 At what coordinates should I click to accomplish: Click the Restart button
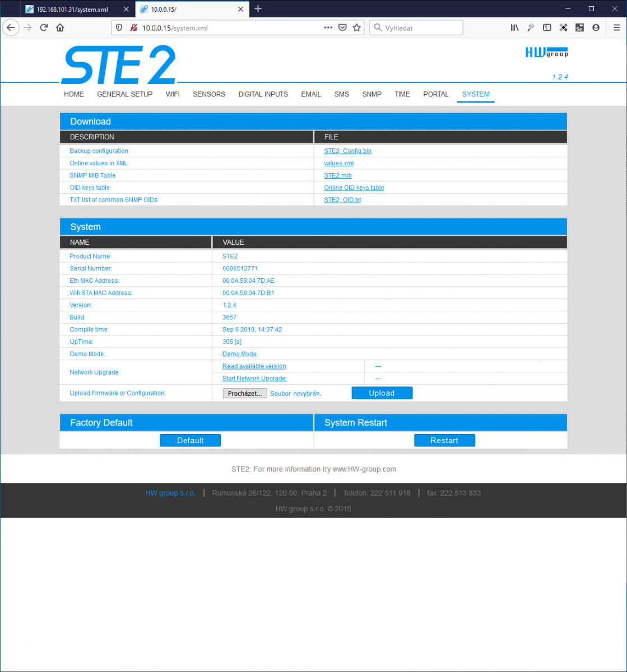(x=444, y=440)
